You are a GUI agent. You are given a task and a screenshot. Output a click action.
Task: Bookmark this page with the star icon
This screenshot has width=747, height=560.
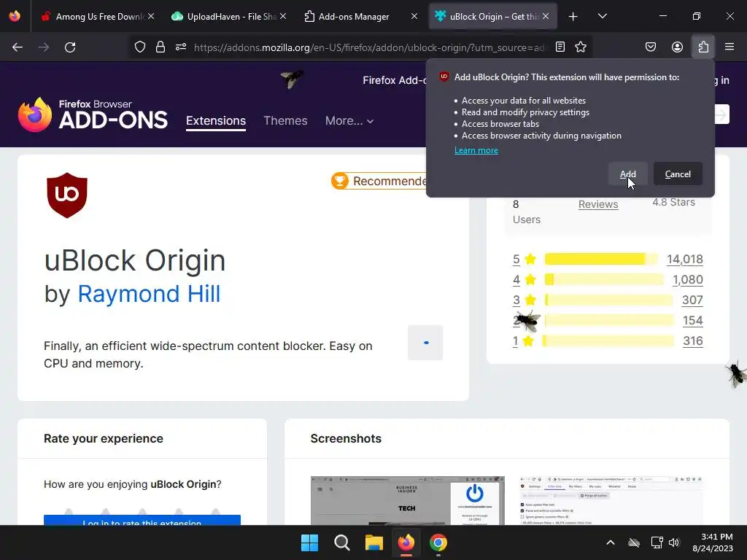(580, 47)
